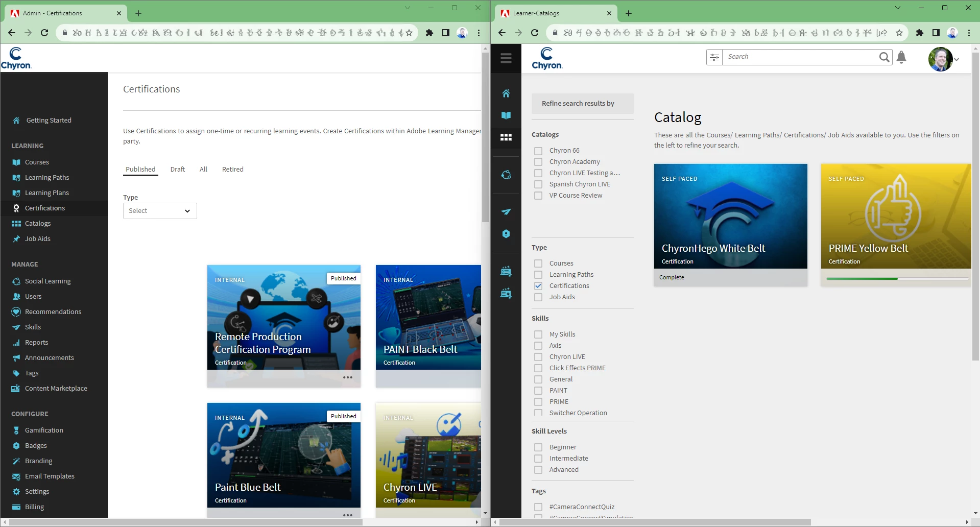The width and height of the screenshot is (980, 527).
Task: Open Announcements in Admin sidebar
Action: pyautogui.click(x=49, y=358)
